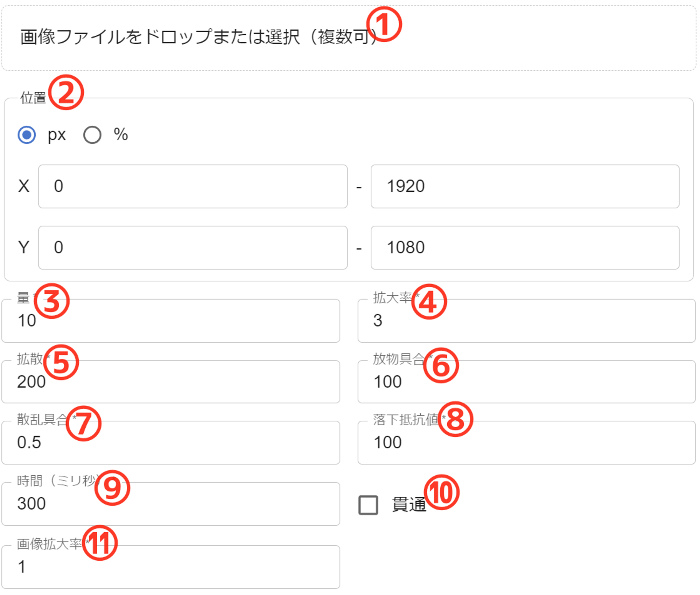This screenshot has height=595, width=700.
Task: Focus the 量 amount input field
Action: click(171, 321)
